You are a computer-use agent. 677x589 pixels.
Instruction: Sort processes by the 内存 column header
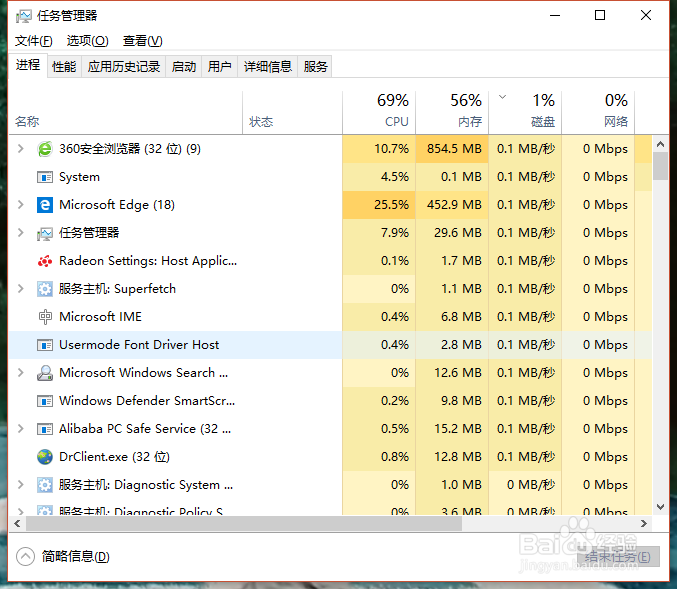(452, 113)
